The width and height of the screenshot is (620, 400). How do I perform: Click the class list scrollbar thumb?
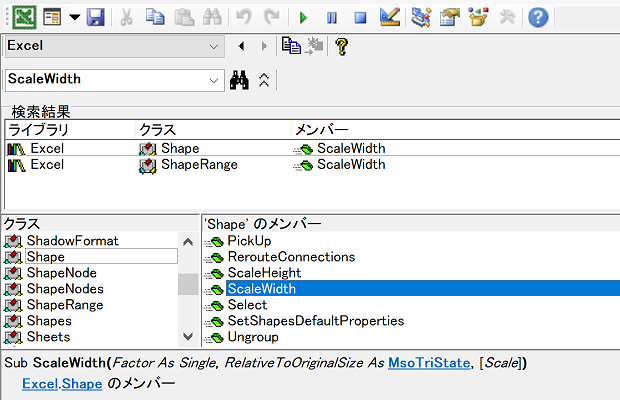click(x=188, y=284)
